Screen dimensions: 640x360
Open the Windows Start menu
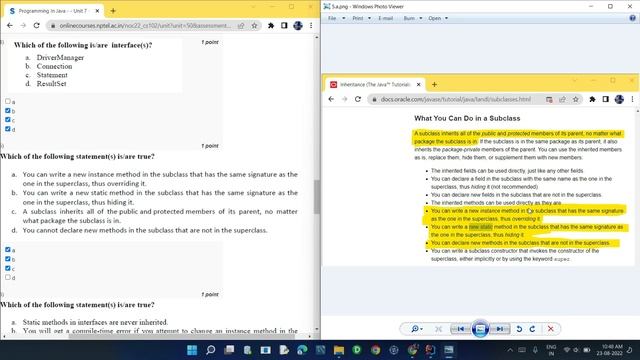coord(192,350)
